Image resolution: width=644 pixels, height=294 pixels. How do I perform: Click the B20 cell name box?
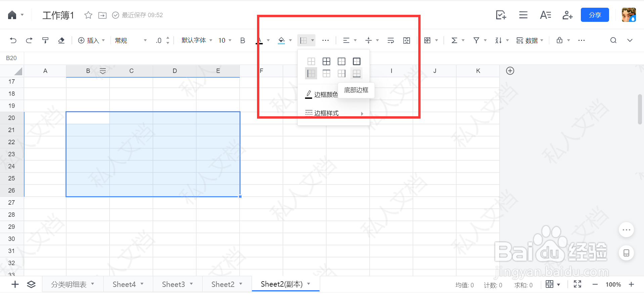pos(11,58)
